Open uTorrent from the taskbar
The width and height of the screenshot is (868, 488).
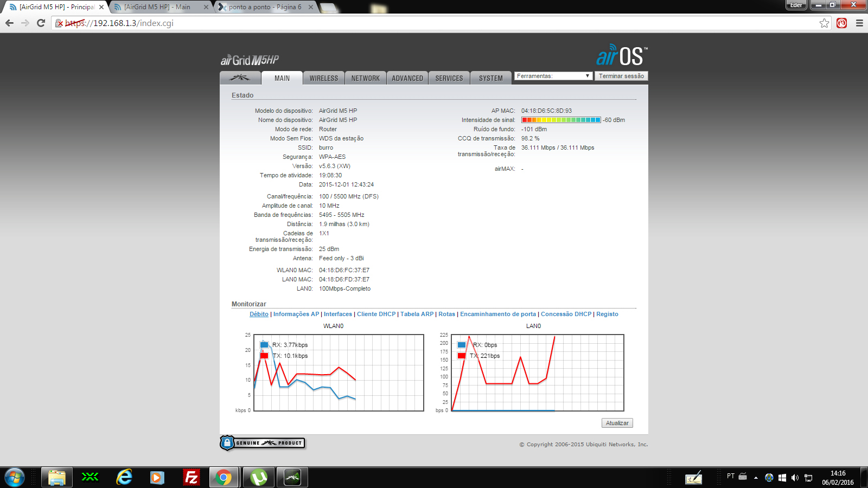(259, 478)
